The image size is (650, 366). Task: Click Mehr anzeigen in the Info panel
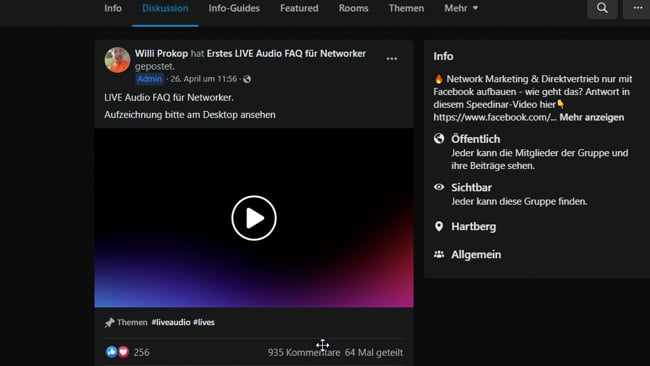pyautogui.click(x=592, y=117)
